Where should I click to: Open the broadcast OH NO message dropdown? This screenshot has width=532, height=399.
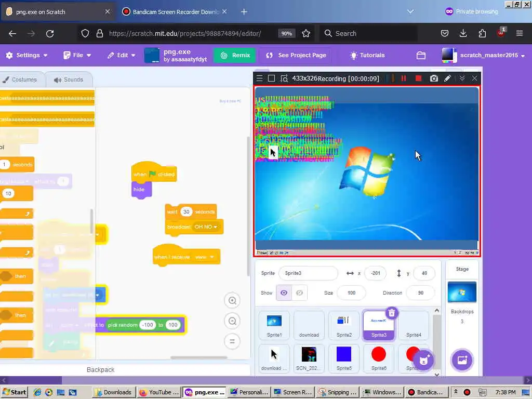206,227
